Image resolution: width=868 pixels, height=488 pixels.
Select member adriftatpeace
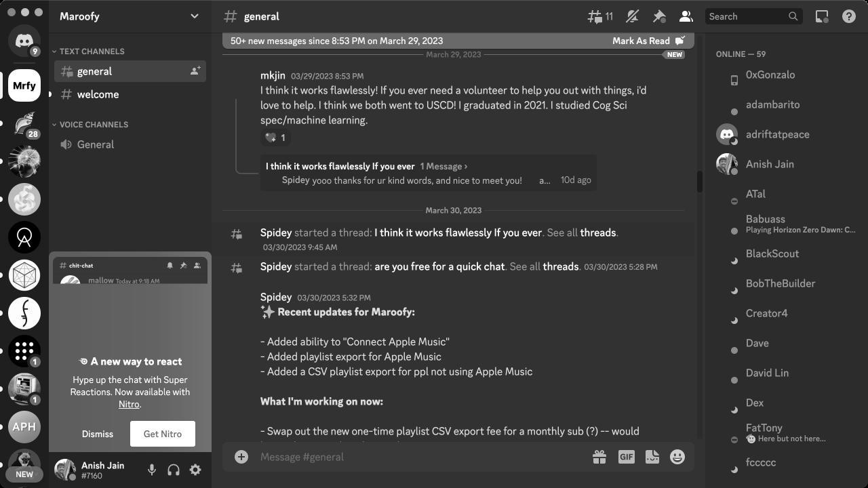(787, 135)
